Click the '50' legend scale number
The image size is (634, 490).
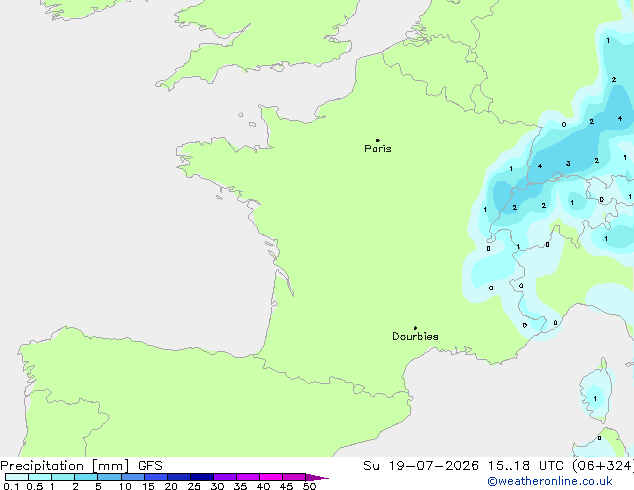pos(309,486)
